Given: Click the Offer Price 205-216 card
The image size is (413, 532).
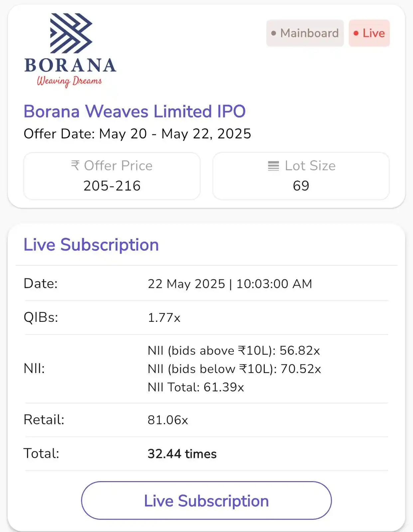Looking at the screenshot, I should 112,176.
